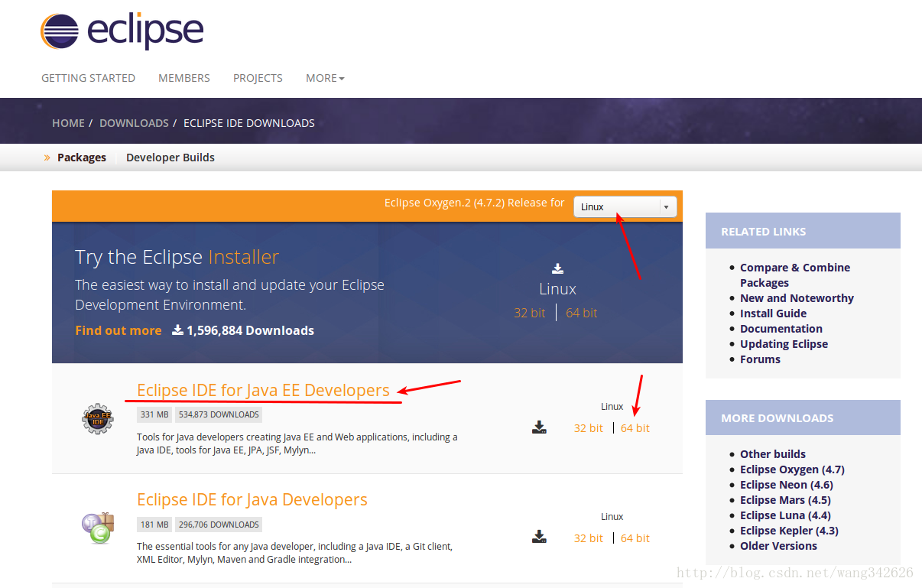The image size is (922, 588).
Task: Click the Eclipse IDE for Java Developers package icon
Action: click(97, 528)
